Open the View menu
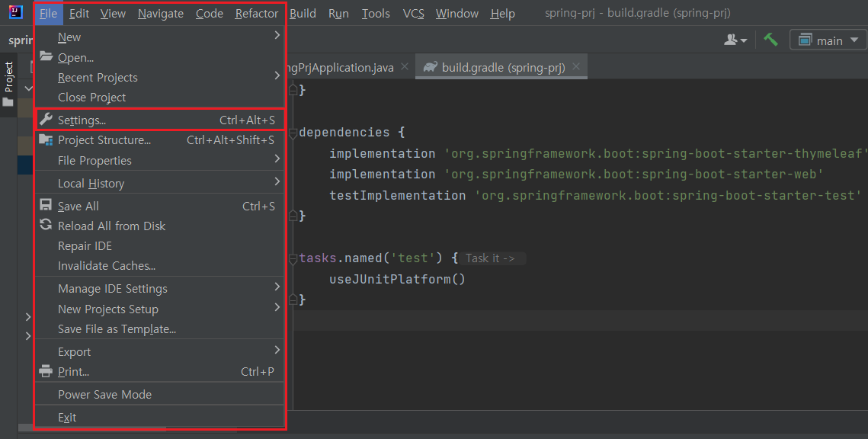This screenshot has height=439, width=868. coord(113,13)
